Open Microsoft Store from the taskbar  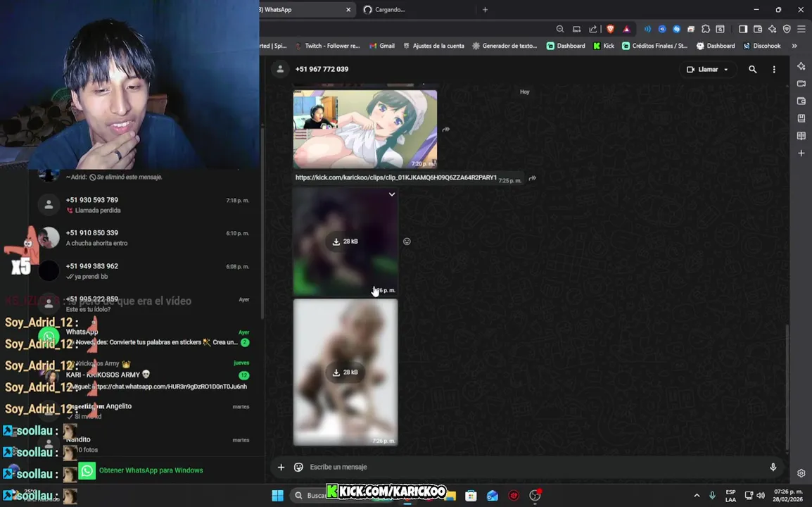(471, 496)
